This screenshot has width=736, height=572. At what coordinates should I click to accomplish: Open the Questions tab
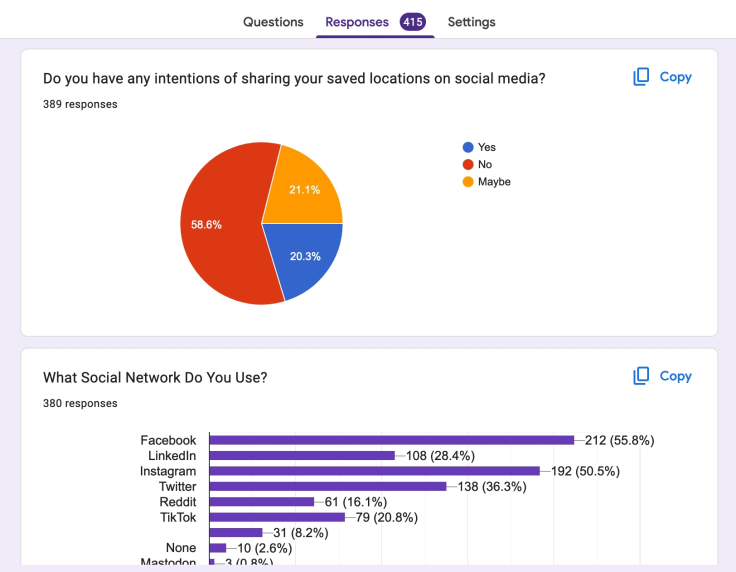point(273,22)
